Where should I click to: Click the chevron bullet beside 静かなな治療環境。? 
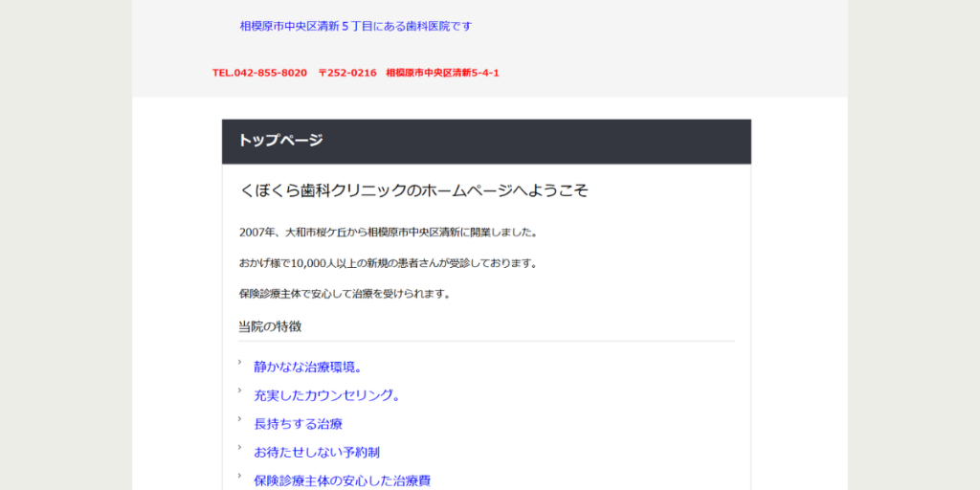click(240, 362)
